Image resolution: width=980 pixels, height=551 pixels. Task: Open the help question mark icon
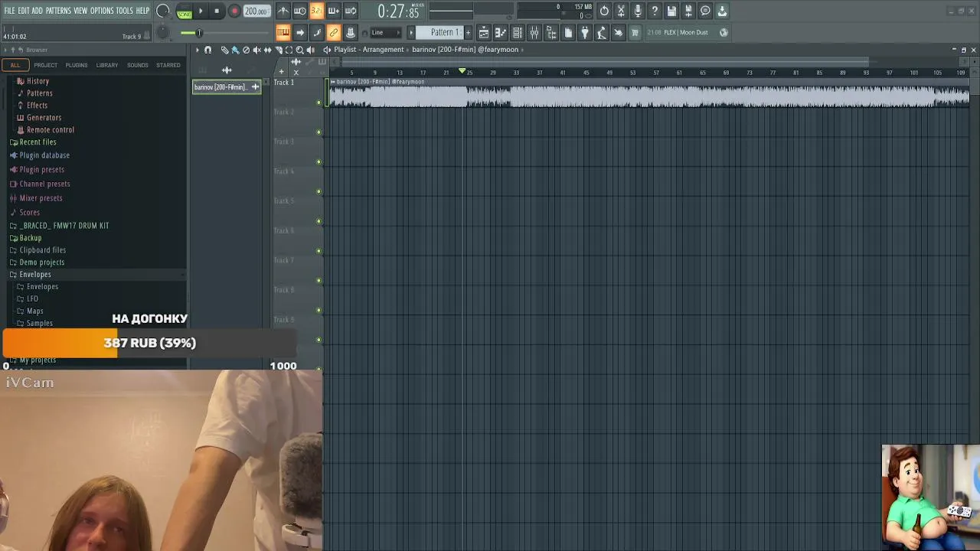655,11
